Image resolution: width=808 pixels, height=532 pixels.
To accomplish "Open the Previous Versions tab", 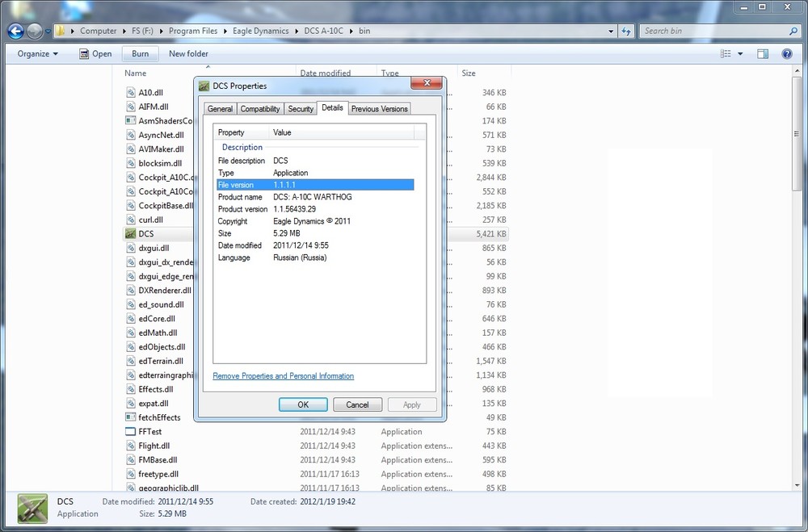I will pyautogui.click(x=379, y=109).
